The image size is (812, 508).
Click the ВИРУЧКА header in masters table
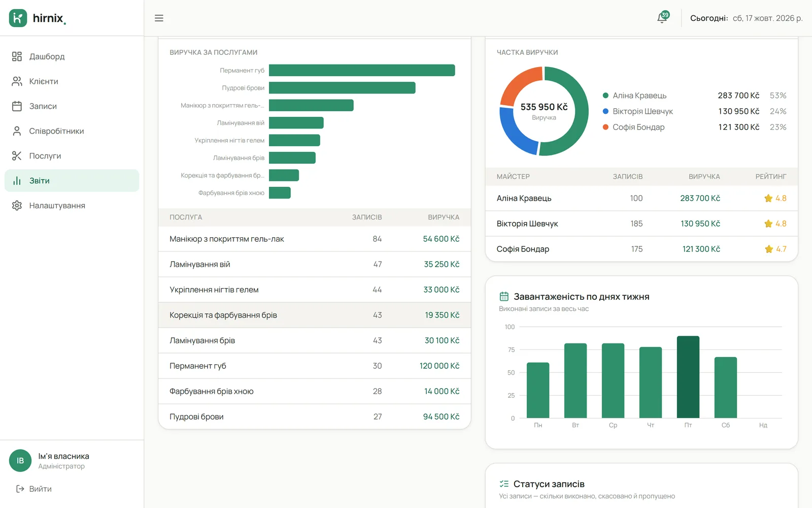click(704, 176)
